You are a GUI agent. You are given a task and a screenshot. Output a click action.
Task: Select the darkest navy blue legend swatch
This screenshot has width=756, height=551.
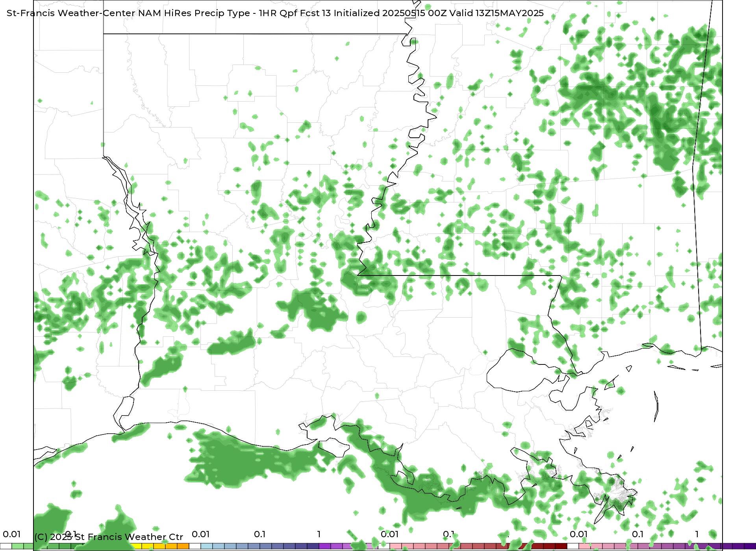click(313, 546)
